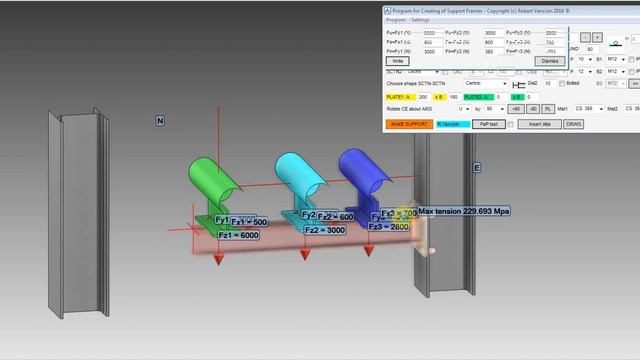Click PLATE1 x B value field 180
Screen dimensions: 640x360
click(454, 97)
